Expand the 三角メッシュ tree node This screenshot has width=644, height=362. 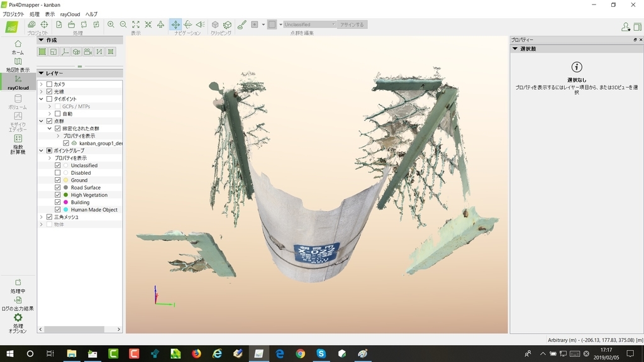point(41,217)
